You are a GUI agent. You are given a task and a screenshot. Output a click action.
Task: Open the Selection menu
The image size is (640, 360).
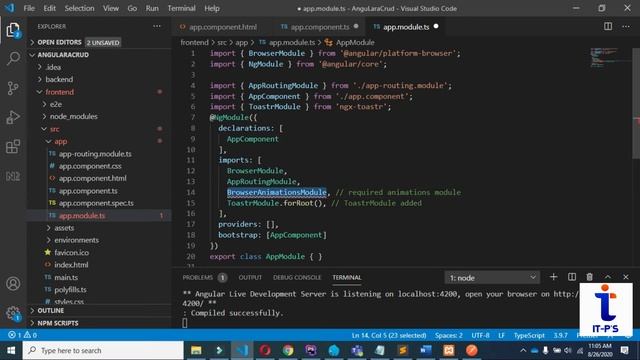79,8
